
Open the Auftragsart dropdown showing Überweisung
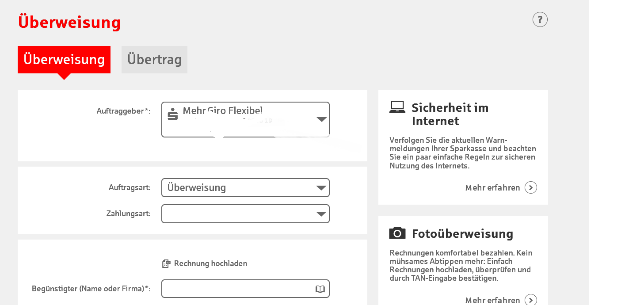point(245,188)
